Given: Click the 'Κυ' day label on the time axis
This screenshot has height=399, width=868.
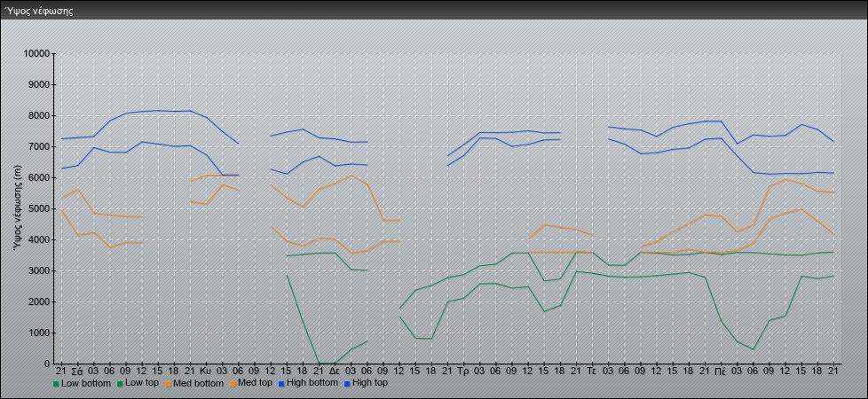Looking at the screenshot, I should (x=206, y=371).
